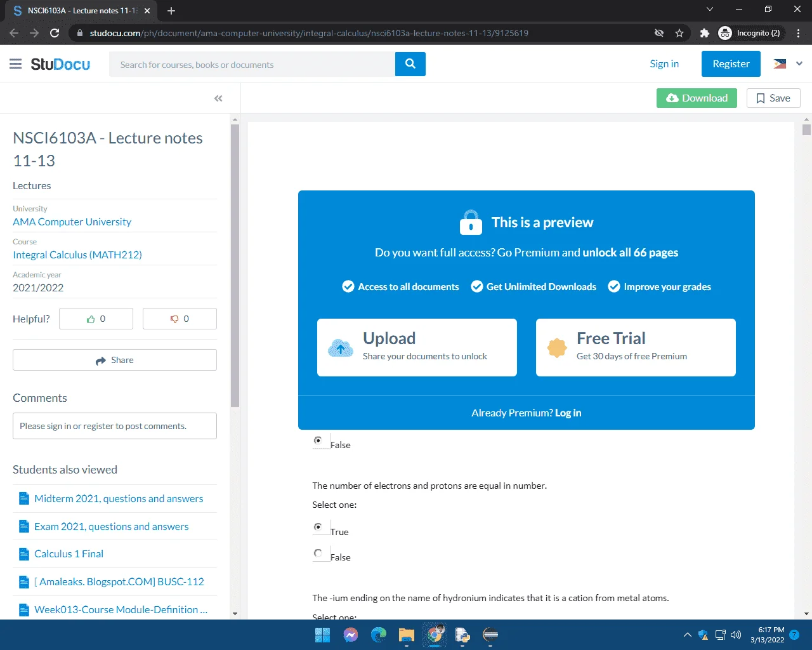Open the taskbar clock and date

pyautogui.click(x=768, y=635)
